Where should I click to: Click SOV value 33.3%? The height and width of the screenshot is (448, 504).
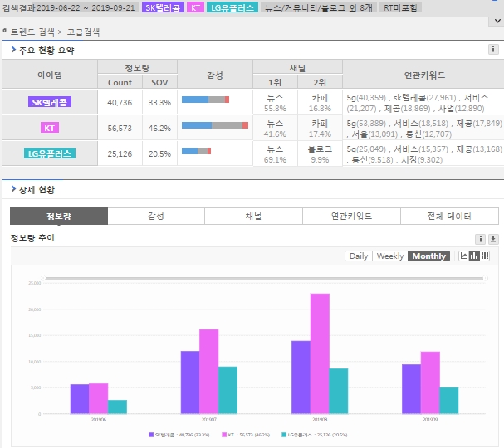pyautogui.click(x=159, y=102)
